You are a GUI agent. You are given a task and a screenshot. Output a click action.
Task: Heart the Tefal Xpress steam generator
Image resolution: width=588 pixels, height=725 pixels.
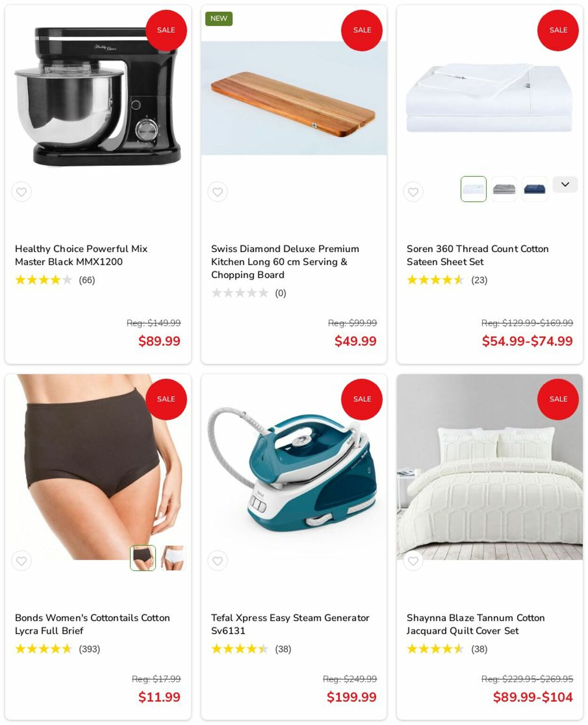click(x=217, y=561)
